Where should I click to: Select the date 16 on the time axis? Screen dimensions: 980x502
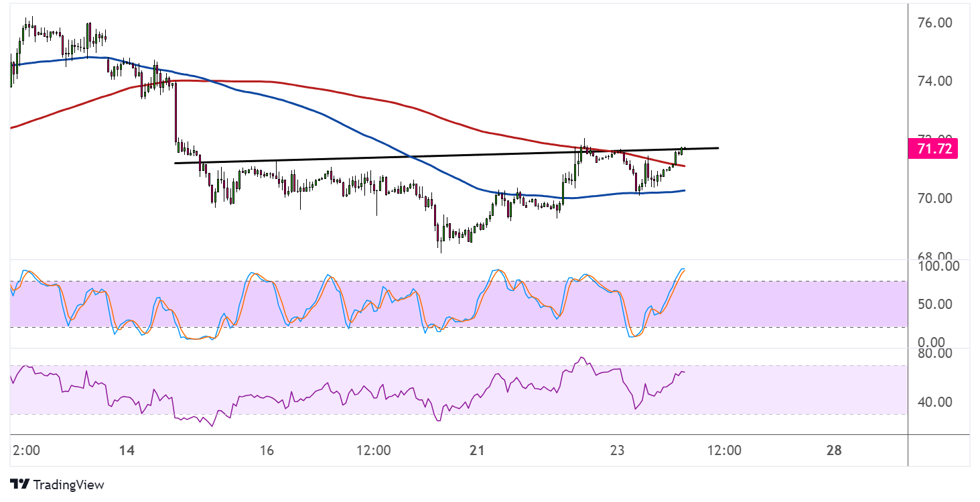pos(267,450)
